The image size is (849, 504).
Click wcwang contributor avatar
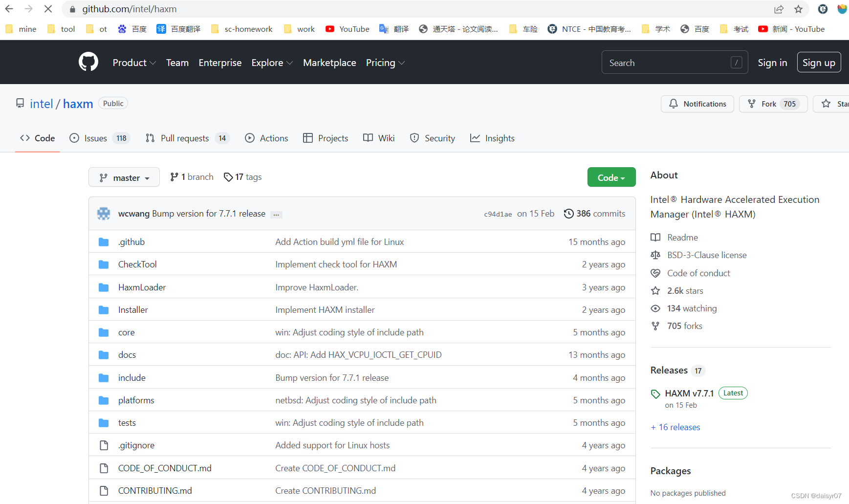coord(104,214)
